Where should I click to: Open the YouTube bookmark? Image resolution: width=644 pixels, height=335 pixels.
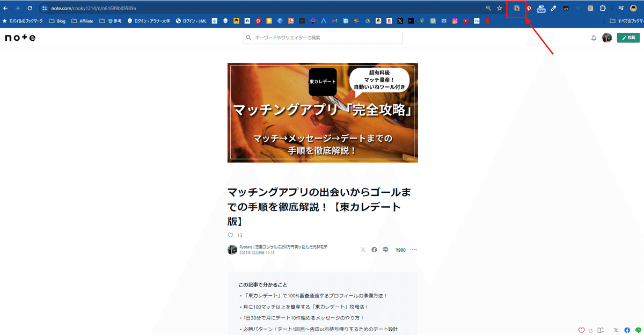tap(466, 21)
